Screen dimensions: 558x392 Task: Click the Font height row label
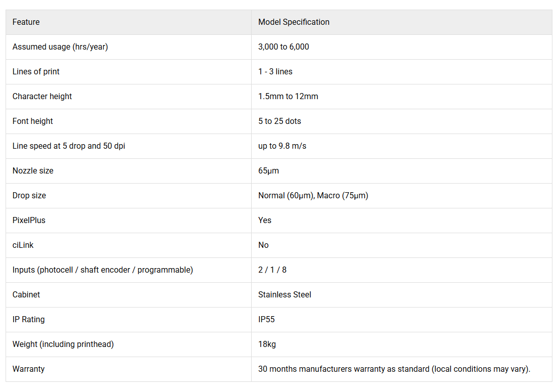32,121
